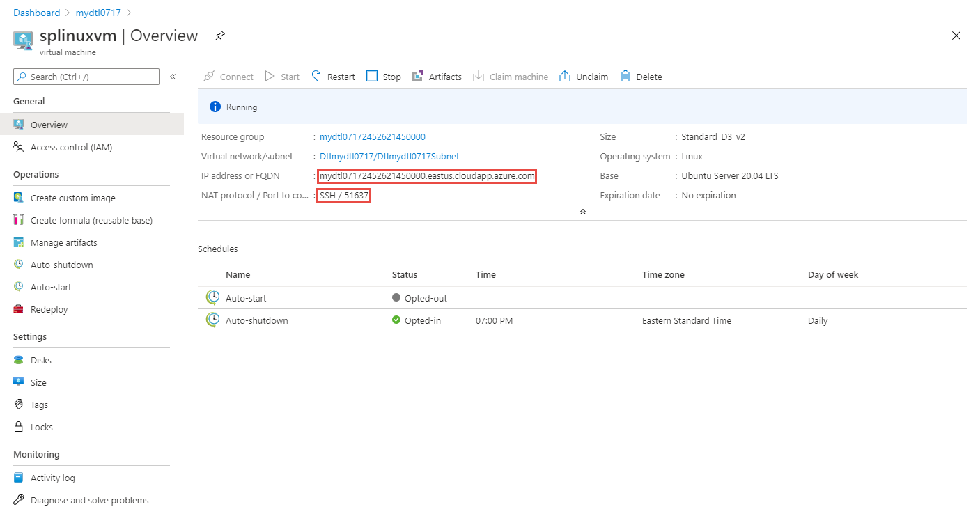Click the Disks icon in Settings
Screen dimensions: 980x516
click(19, 360)
